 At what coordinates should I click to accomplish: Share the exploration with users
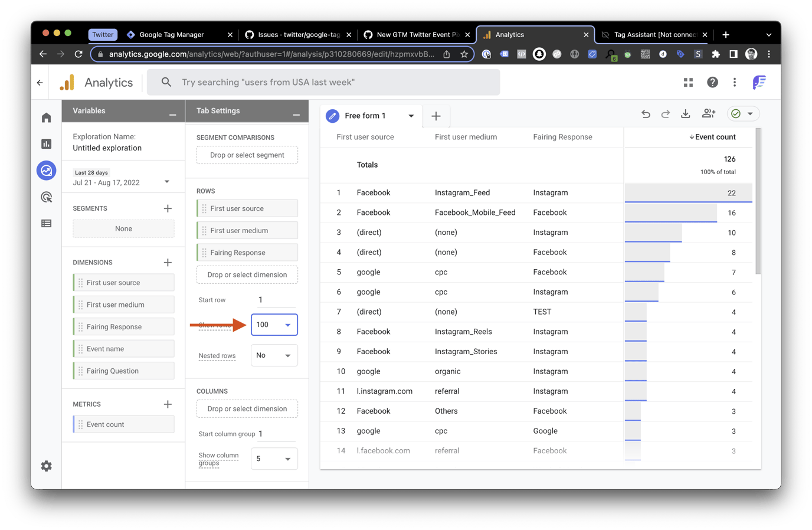pyautogui.click(x=708, y=114)
